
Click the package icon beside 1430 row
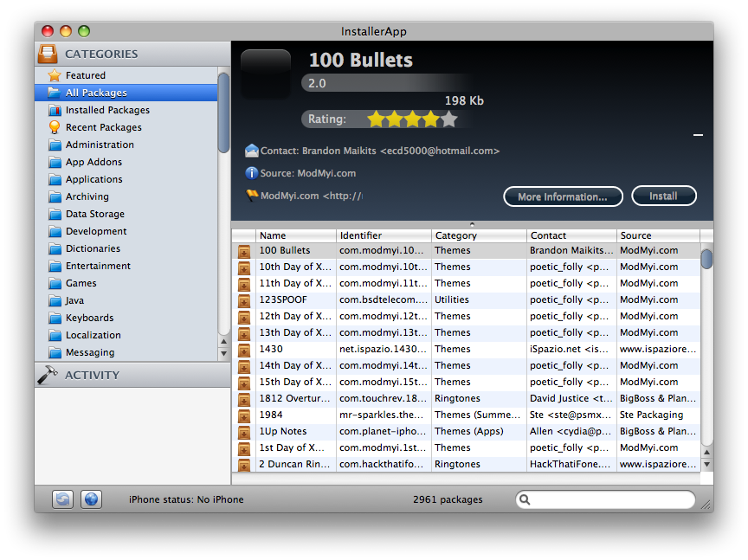(244, 350)
